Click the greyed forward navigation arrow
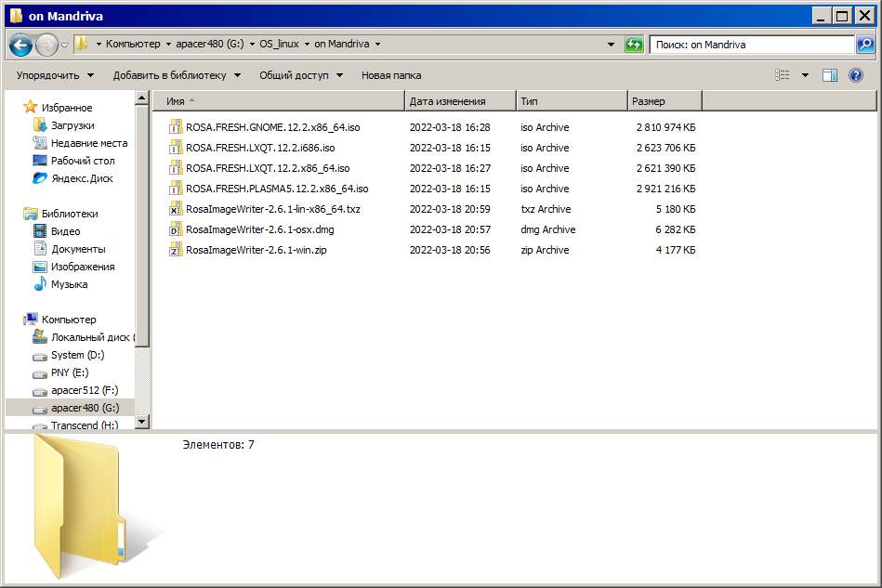 click(47, 45)
